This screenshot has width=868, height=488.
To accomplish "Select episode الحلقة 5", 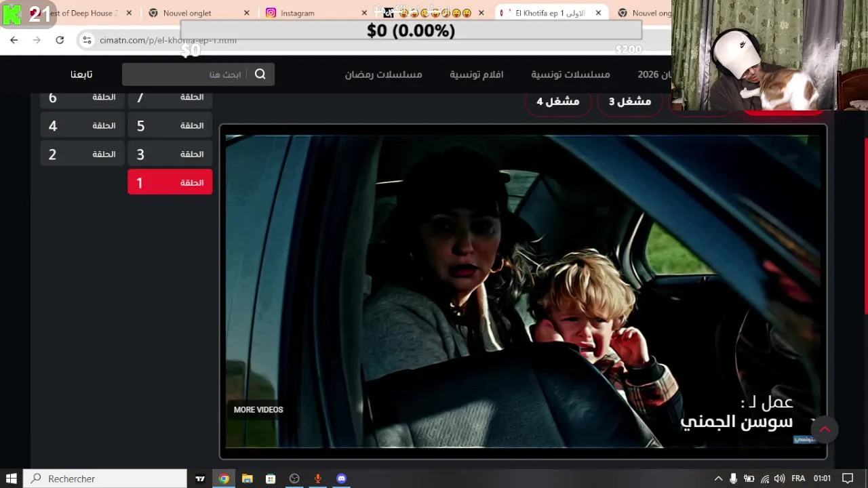I will coord(170,125).
